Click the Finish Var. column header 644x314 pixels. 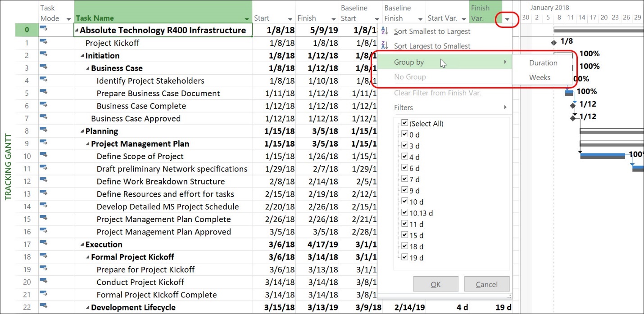pyautogui.click(x=485, y=12)
